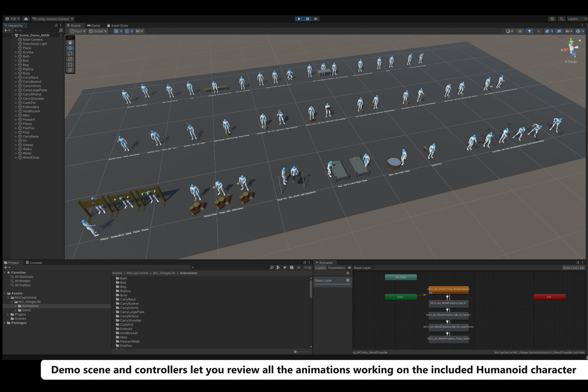
Task: Toggle 2D mode in the Scene view
Action: (520, 31)
